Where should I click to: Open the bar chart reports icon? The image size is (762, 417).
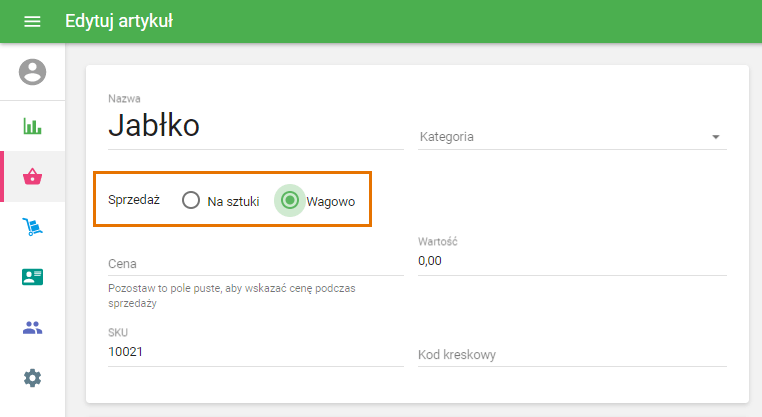(33, 126)
